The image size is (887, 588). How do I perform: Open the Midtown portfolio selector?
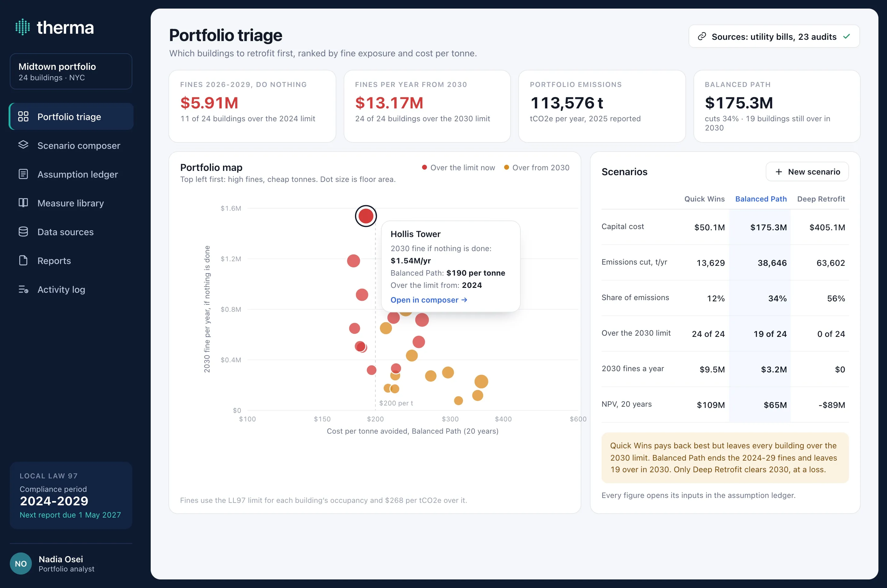tap(71, 71)
